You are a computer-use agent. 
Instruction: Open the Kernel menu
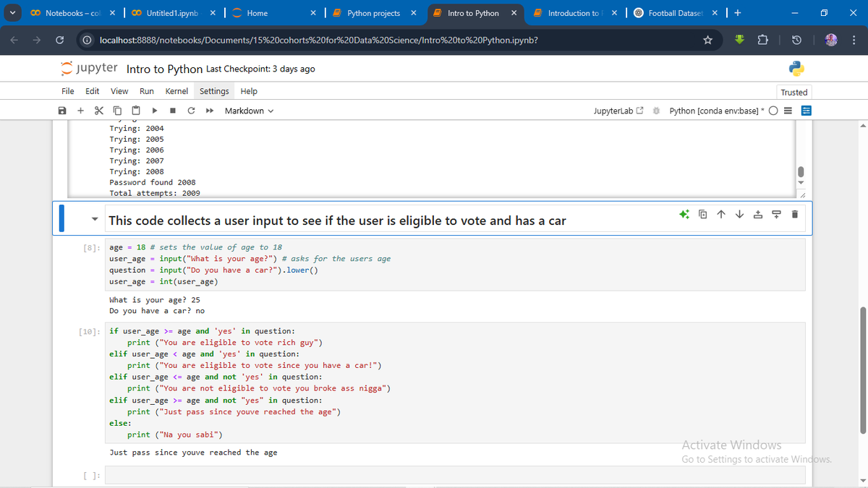[x=176, y=91]
